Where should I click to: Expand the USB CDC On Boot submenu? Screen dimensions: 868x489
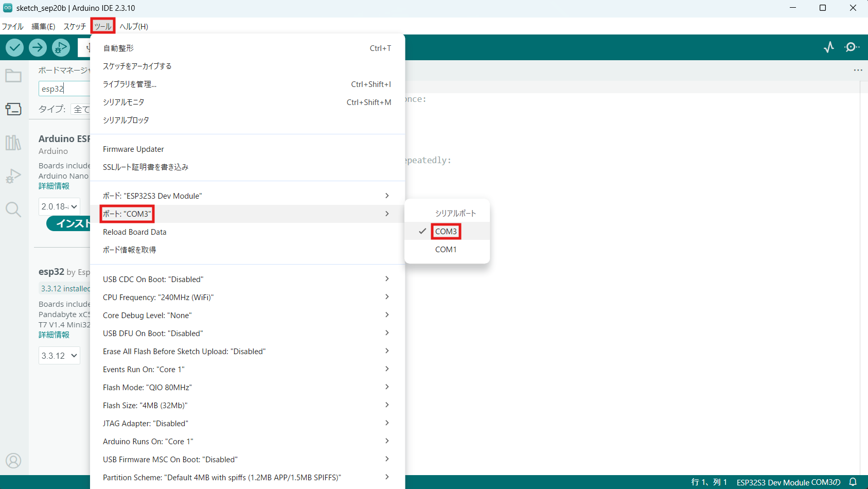(x=247, y=279)
